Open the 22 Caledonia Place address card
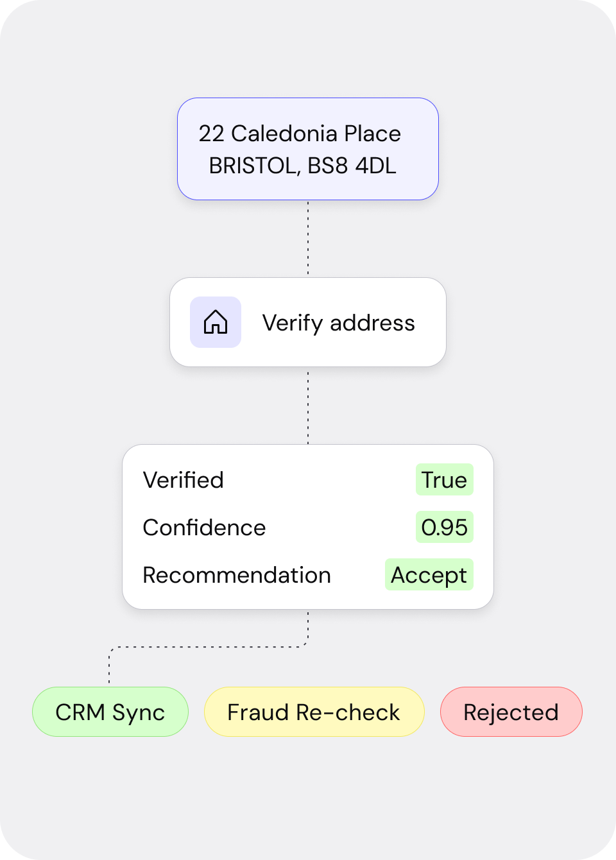616x860 pixels. pyautogui.click(x=308, y=149)
